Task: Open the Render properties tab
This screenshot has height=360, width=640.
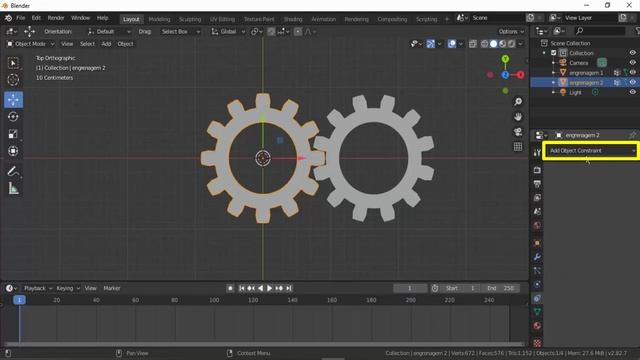Action: pos(537,170)
